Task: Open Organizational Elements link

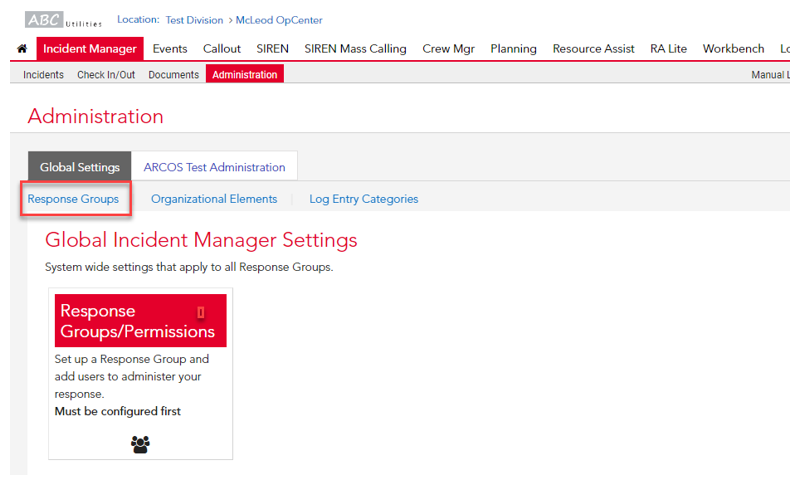Action: tap(214, 199)
